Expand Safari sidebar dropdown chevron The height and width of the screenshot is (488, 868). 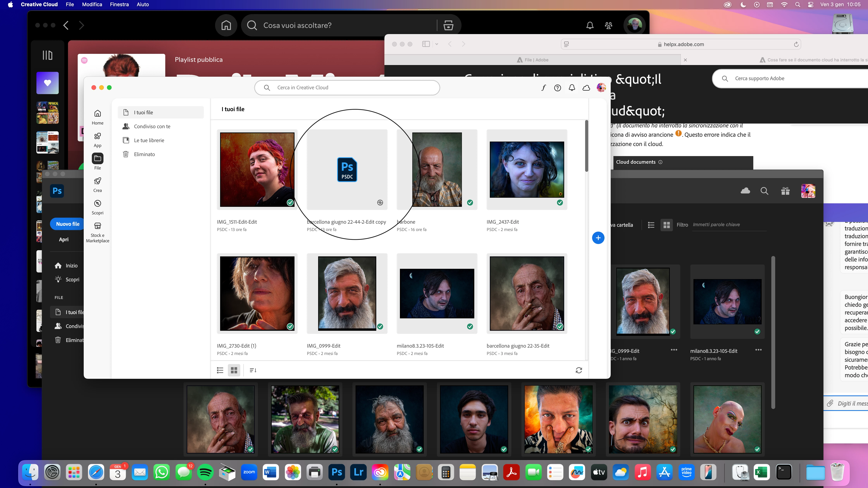click(437, 44)
